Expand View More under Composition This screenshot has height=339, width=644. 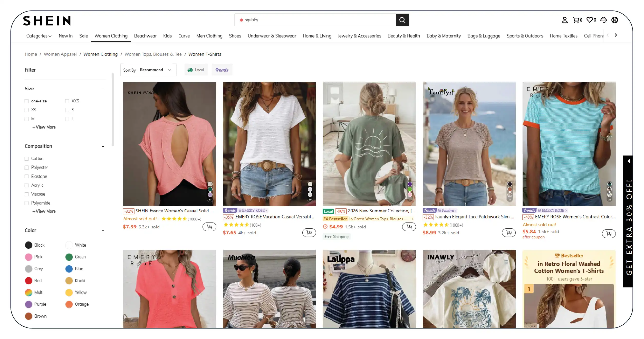click(x=44, y=211)
